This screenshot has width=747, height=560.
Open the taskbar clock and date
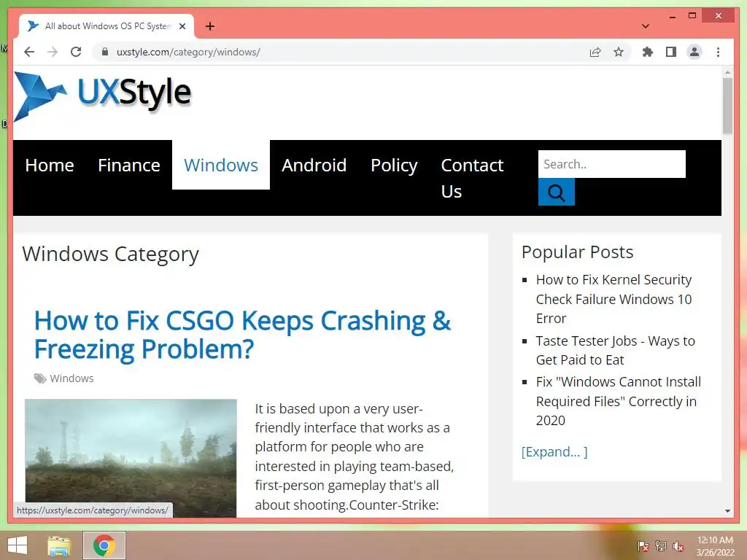click(x=715, y=546)
